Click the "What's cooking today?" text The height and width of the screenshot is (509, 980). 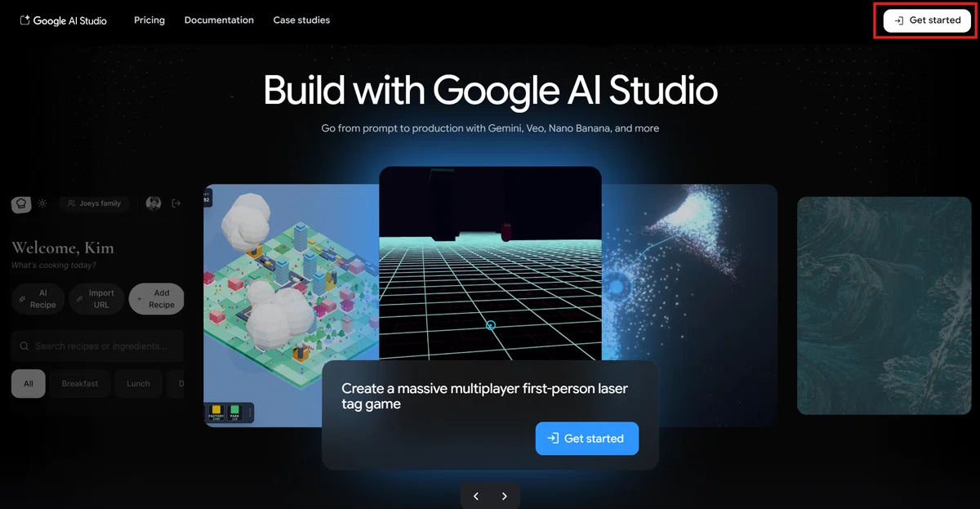[x=54, y=266]
